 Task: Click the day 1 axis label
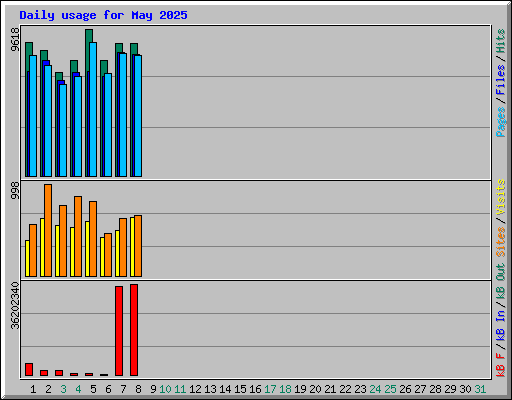(33, 389)
